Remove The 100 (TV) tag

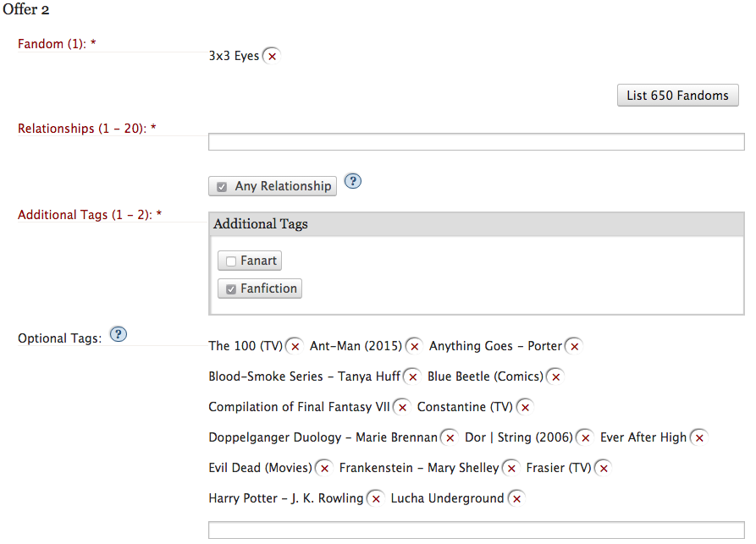point(295,346)
